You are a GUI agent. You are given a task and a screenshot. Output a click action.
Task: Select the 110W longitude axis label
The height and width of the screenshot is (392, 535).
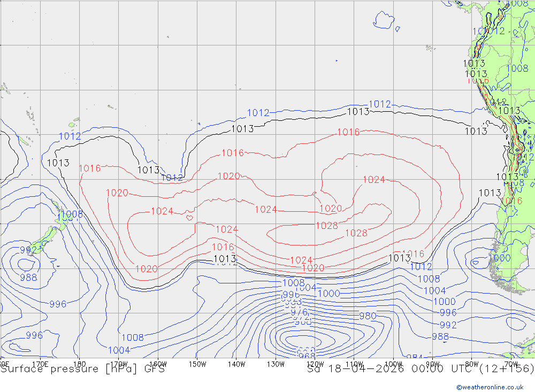pos(354,364)
